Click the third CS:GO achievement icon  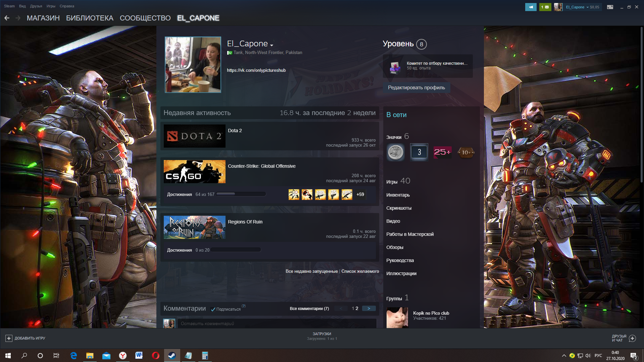[320, 194]
